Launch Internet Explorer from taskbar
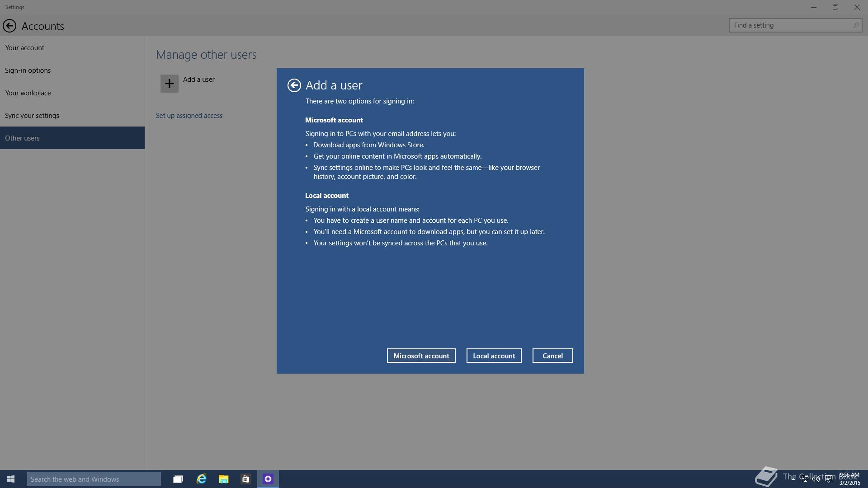 pyautogui.click(x=201, y=479)
